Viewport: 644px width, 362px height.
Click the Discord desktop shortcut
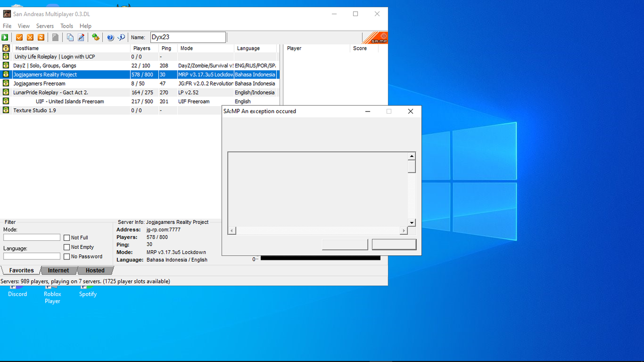[x=18, y=292]
